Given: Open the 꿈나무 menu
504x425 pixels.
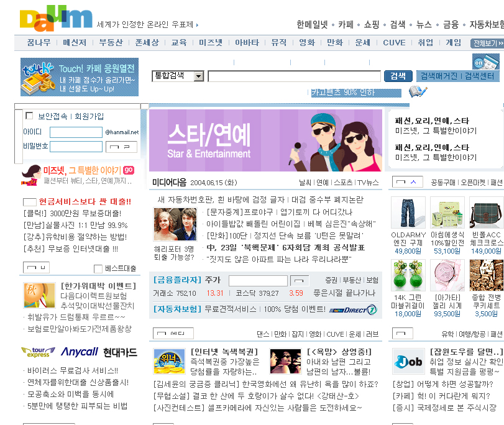Looking at the screenshot, I should pos(39,42).
